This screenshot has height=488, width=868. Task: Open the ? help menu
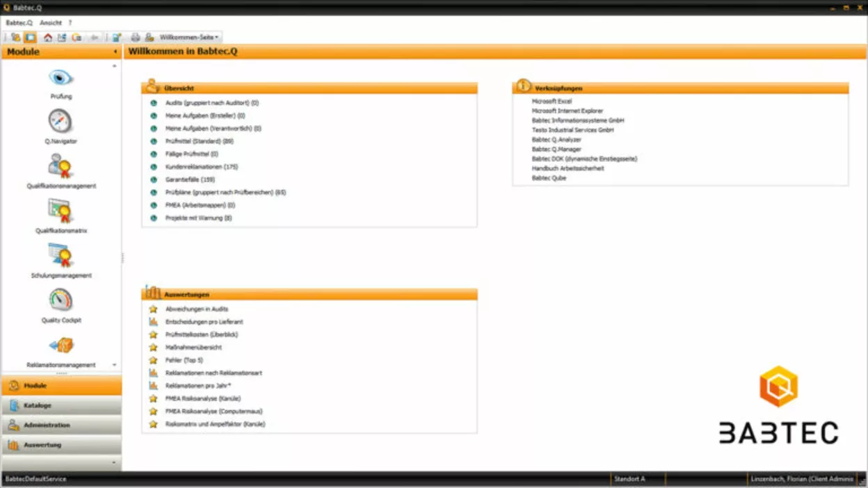tap(70, 23)
